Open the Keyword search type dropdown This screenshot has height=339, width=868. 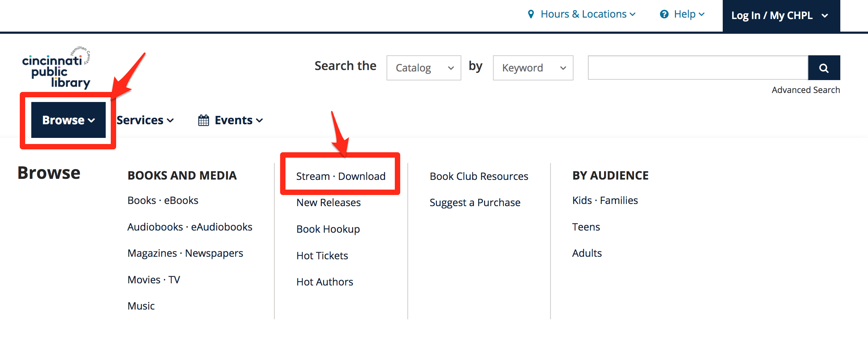(533, 68)
